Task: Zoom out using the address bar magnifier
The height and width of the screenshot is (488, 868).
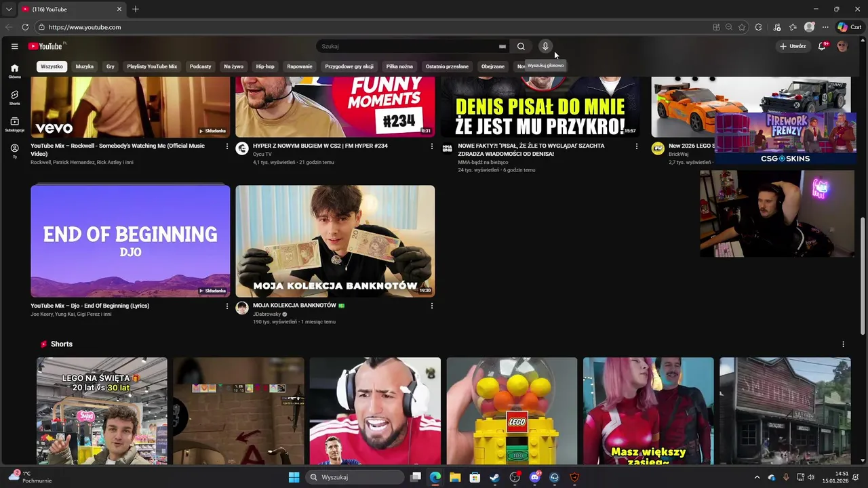Action: coord(729,27)
